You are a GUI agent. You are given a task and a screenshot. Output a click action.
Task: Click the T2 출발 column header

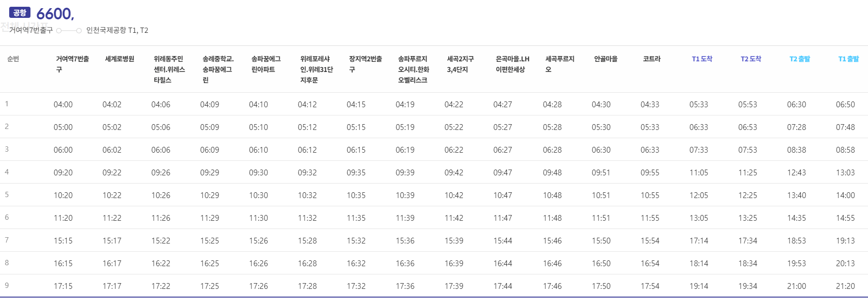800,59
